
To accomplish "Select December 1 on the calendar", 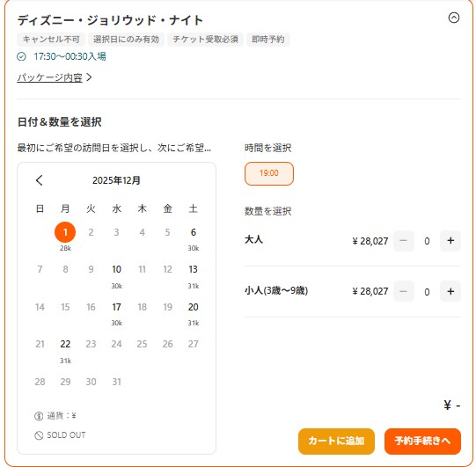I will (65, 232).
